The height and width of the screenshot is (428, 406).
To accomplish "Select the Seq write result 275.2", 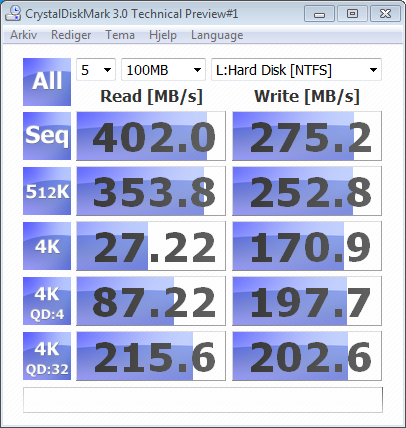I will (307, 136).
